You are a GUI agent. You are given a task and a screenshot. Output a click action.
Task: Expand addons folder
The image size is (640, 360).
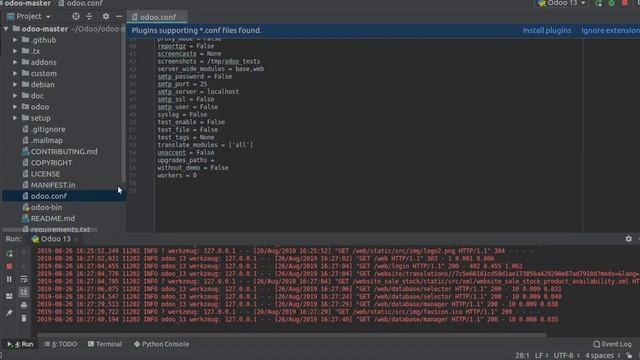point(15,62)
